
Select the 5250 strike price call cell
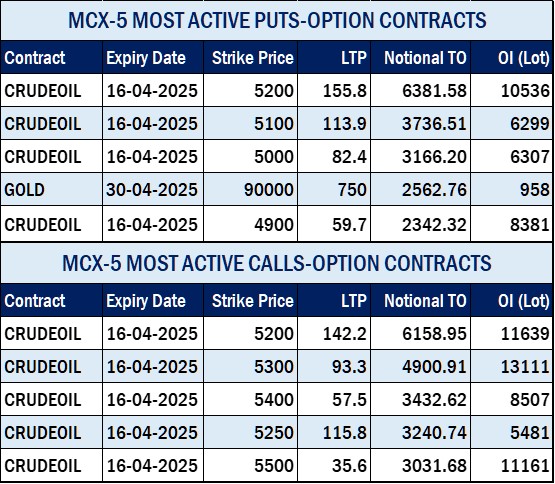[x=251, y=432]
